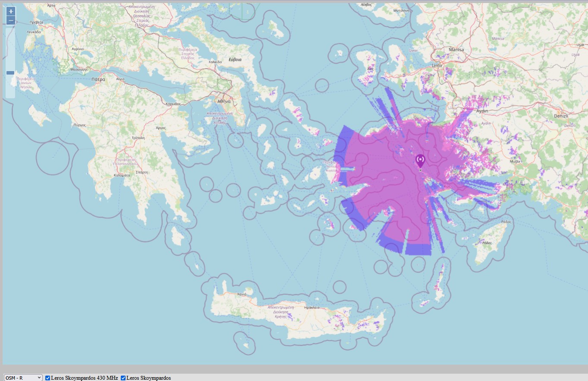This screenshot has width=588, height=381.
Task: Click the Τρίπολη city label
Action: [x=137, y=137]
